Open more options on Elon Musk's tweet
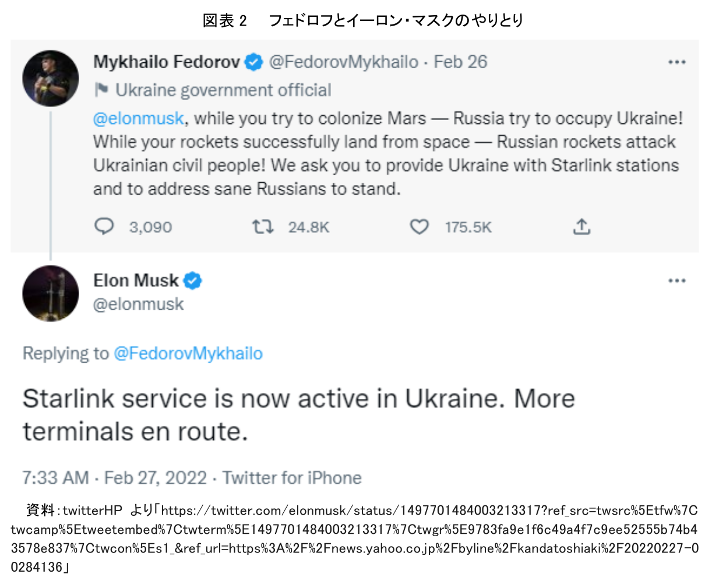The height and width of the screenshot is (588, 712). pos(677,280)
